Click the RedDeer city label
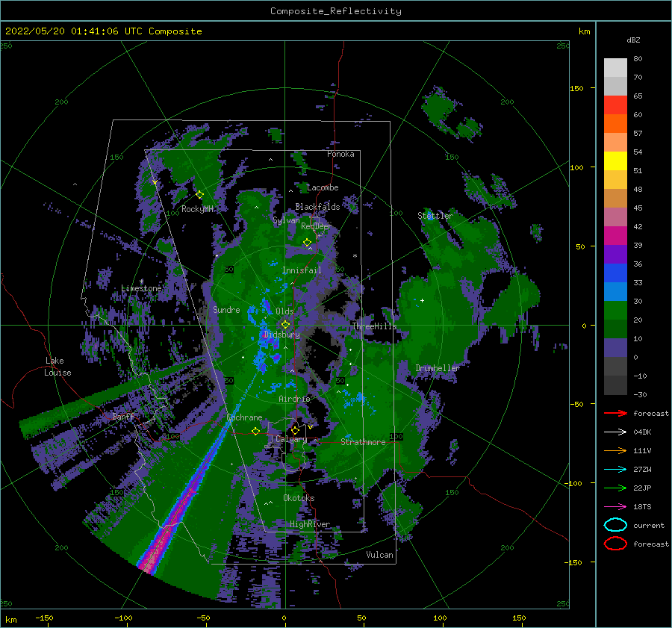The width and height of the screenshot is (672, 628). [x=317, y=226]
